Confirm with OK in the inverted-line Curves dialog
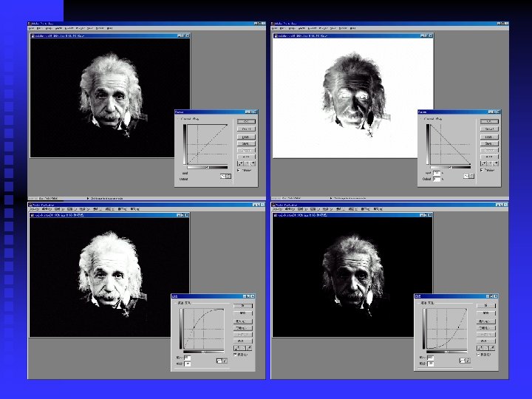This screenshot has width=532, height=399. point(489,121)
